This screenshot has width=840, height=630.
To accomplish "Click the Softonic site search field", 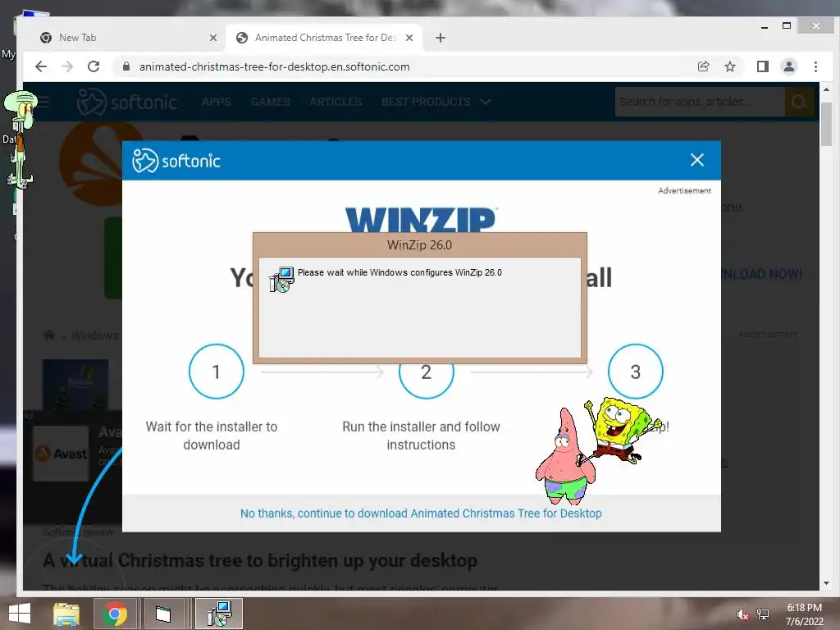I will [701, 102].
